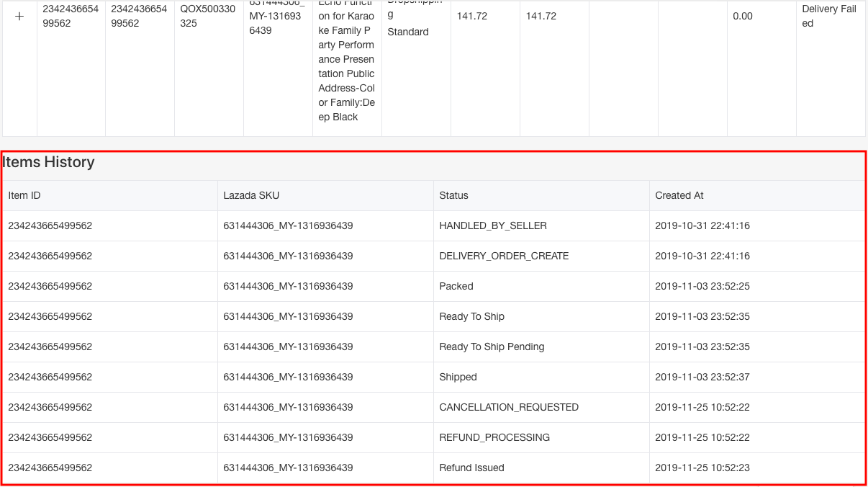Select the Lazada SKU in the Shipped row
Viewport: 868px width, 487px height.
point(288,377)
